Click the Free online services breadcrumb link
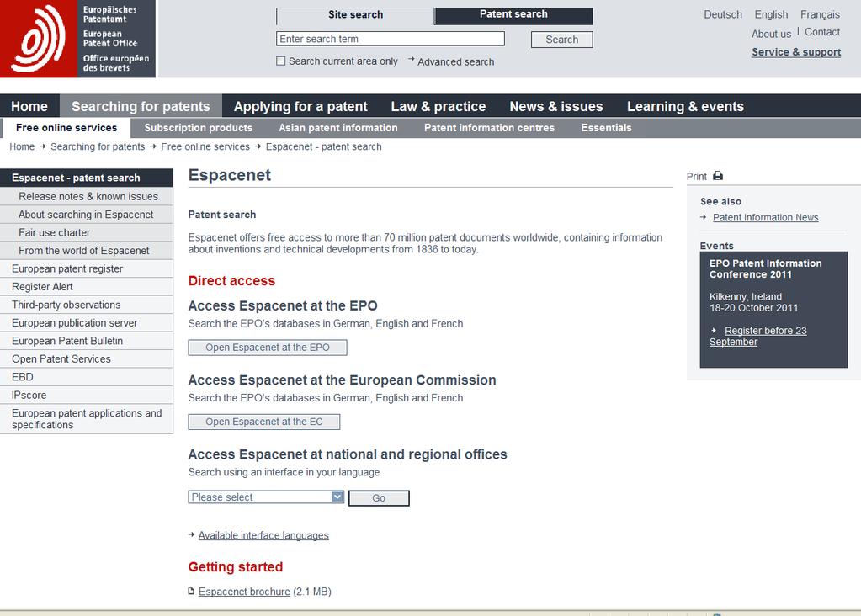Viewport: 861px width, 616px height. point(205,146)
